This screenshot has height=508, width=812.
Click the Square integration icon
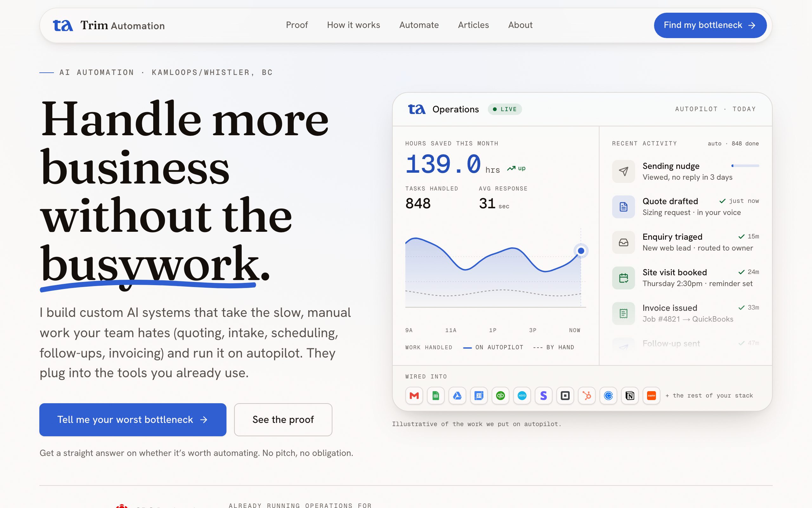click(565, 396)
